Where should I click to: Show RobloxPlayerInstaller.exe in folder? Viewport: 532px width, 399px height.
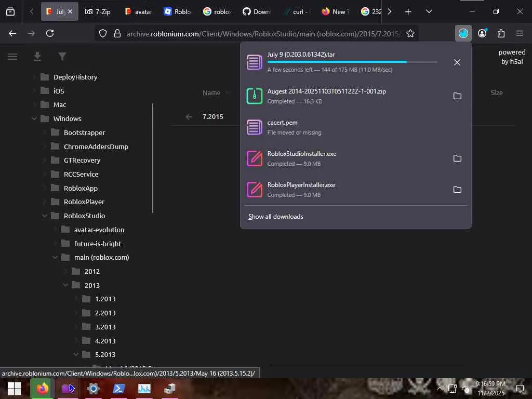pos(457,190)
